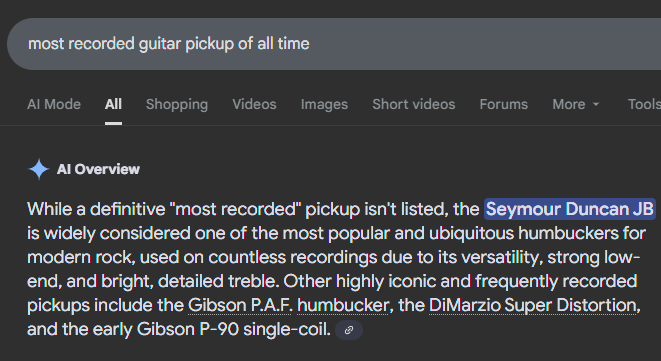Select the All results tab
This screenshot has height=361, width=661.
click(x=113, y=104)
